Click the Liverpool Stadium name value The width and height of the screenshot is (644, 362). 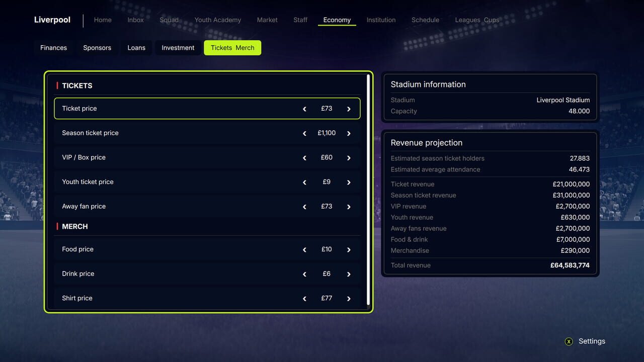pyautogui.click(x=563, y=100)
